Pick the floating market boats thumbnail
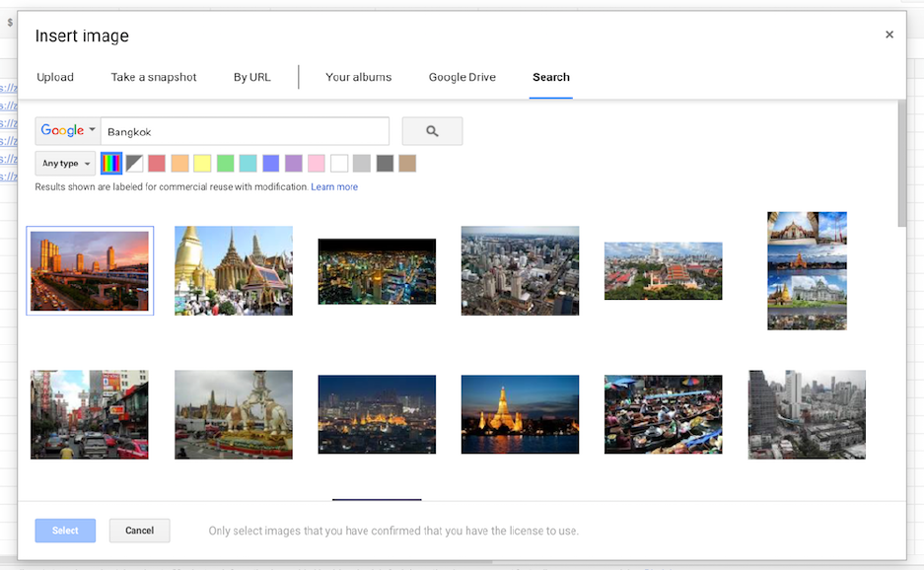The width and height of the screenshot is (924, 570). (x=663, y=414)
